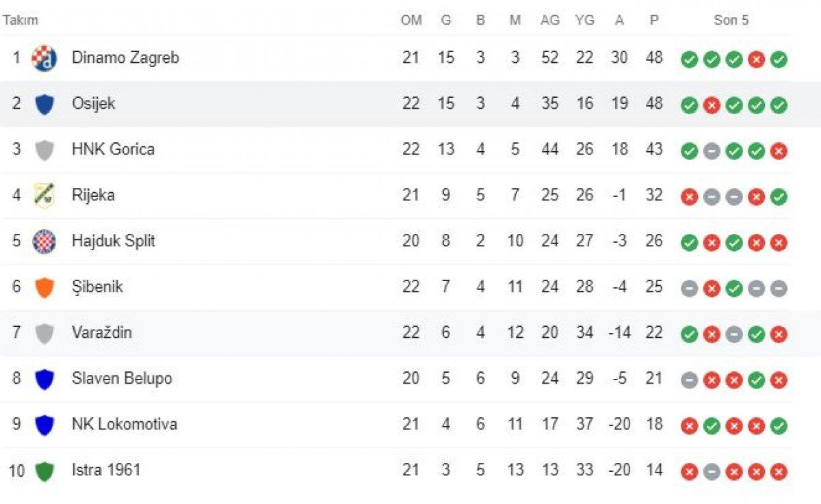
Task: Open the Slaven Belupo team link
Action: (x=122, y=378)
